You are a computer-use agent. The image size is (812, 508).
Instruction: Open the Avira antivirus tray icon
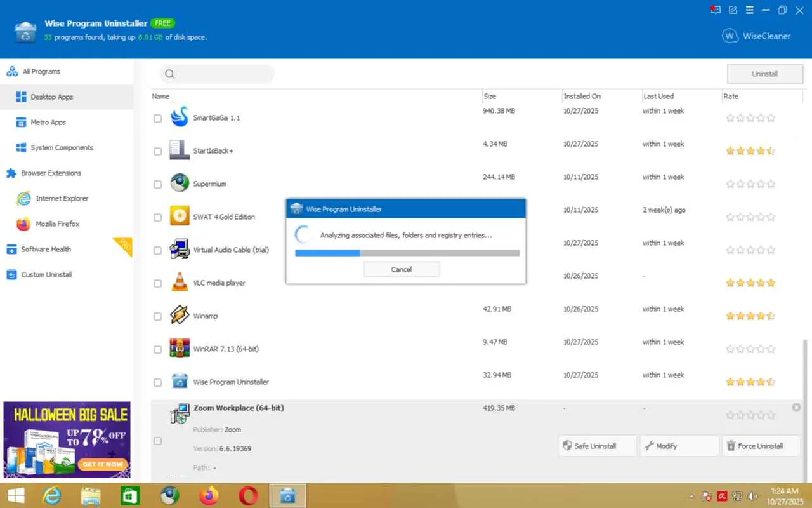[x=722, y=496]
